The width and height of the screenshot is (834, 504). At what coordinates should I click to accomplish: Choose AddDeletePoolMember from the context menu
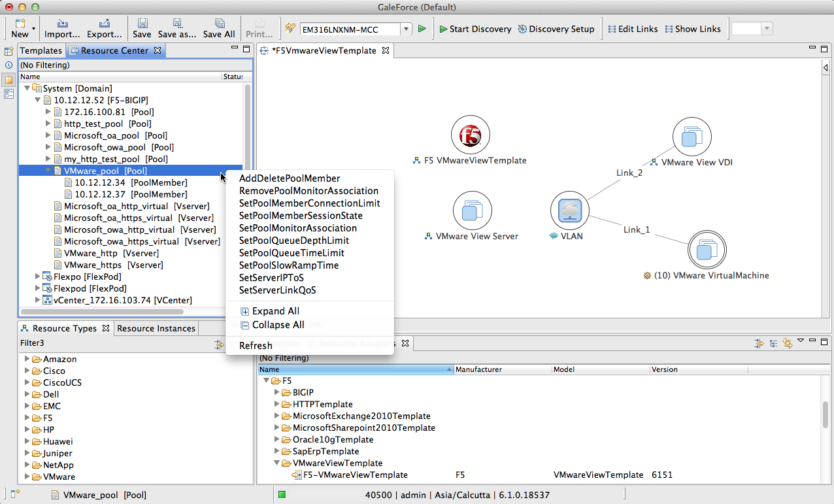[290, 178]
